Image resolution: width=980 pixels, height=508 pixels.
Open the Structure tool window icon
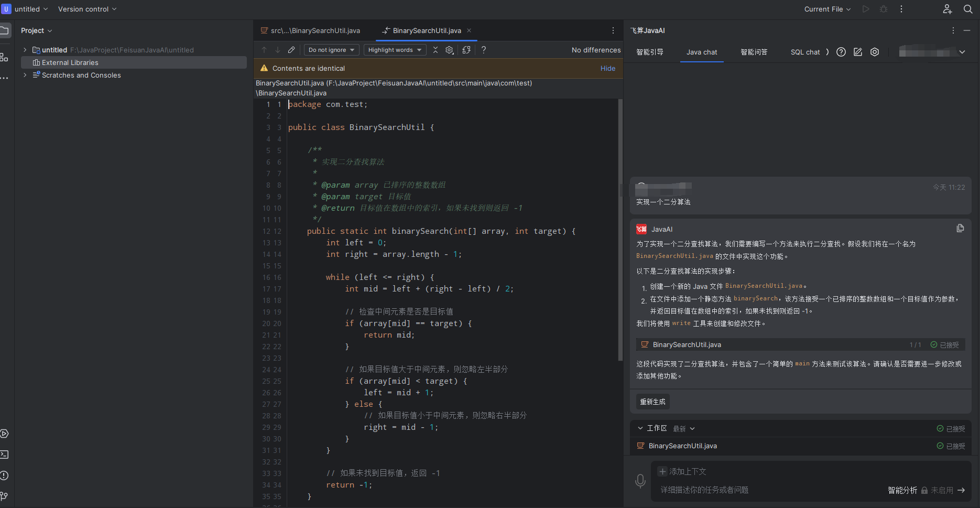(x=4, y=57)
